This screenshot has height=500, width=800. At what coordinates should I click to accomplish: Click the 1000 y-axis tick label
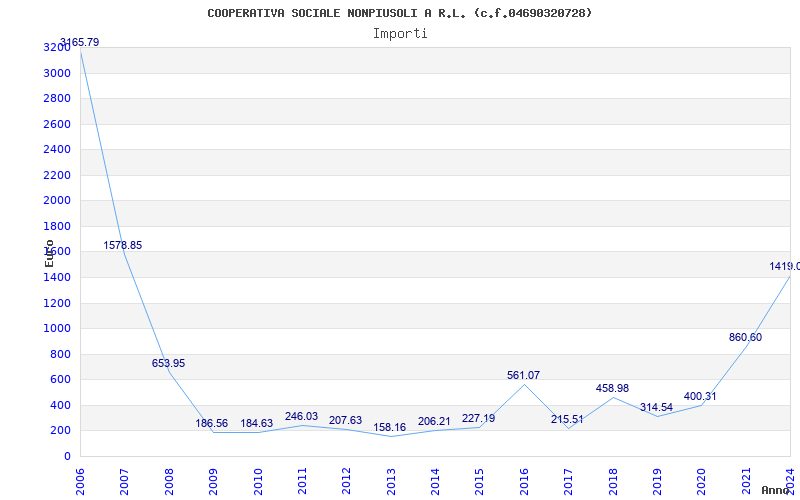coord(57,329)
